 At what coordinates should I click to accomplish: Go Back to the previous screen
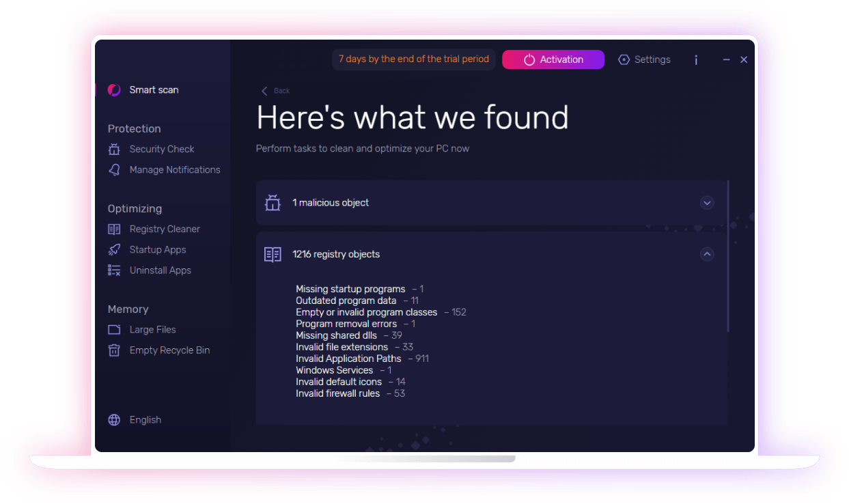pyautogui.click(x=276, y=91)
